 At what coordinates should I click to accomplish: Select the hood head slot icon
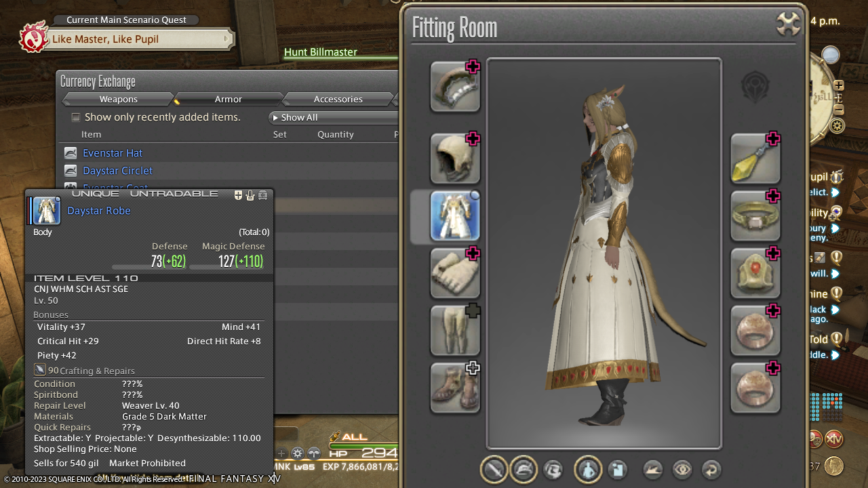455,159
